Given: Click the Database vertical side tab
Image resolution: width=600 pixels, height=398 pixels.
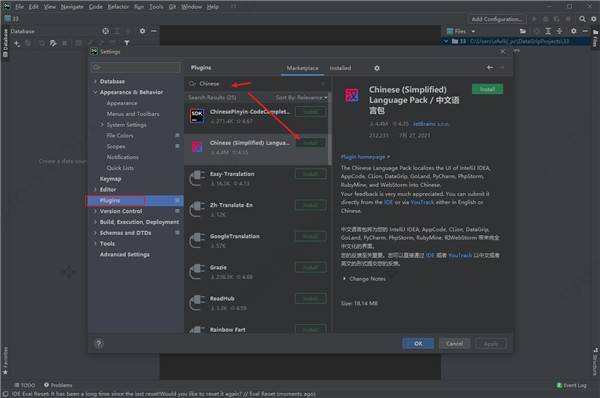Looking at the screenshot, I should pos(5,42).
